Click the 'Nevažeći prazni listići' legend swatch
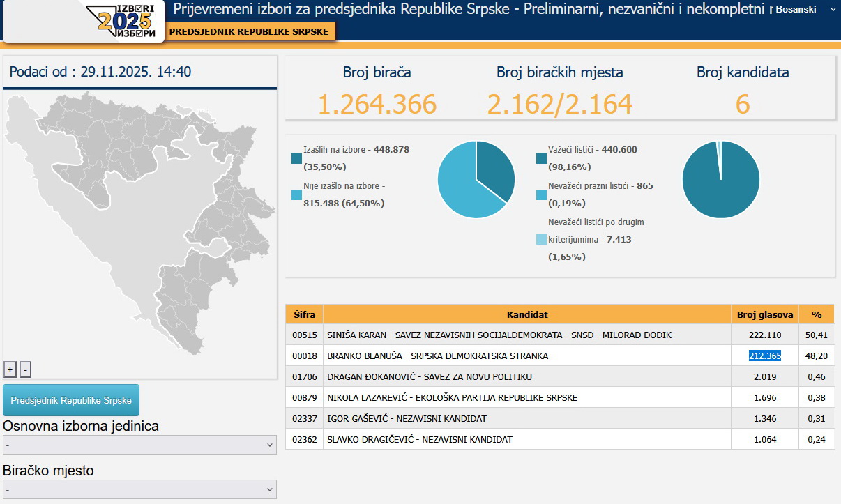The height and width of the screenshot is (504, 841). [x=542, y=194]
